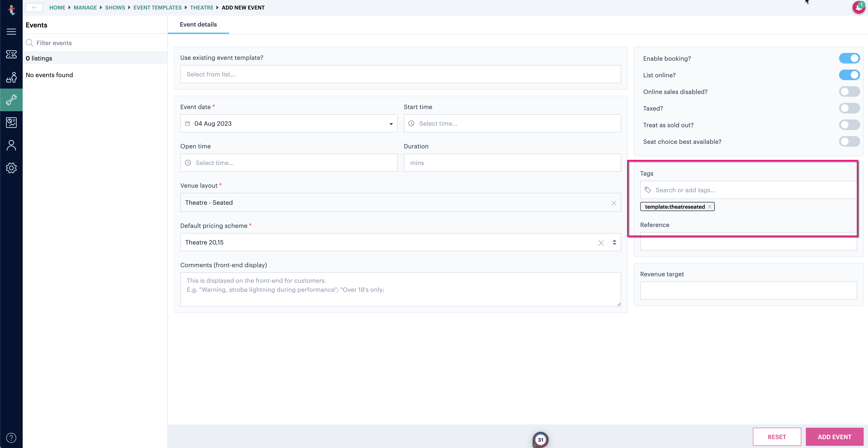The width and height of the screenshot is (868, 448).
Task: Toggle List online switch off
Action: 849,75
